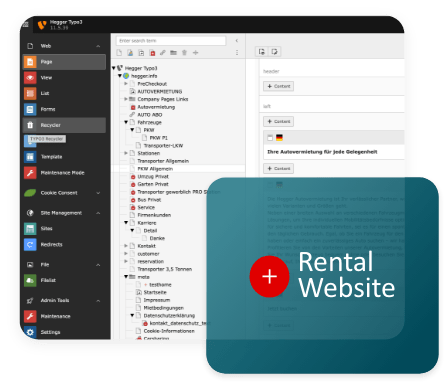Collapse the File module group

click(x=98, y=265)
